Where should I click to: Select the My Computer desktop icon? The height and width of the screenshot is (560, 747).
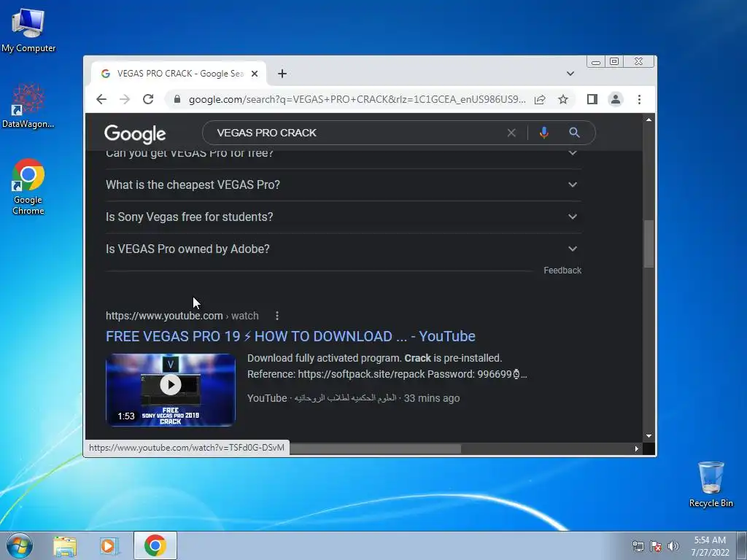pyautogui.click(x=28, y=29)
